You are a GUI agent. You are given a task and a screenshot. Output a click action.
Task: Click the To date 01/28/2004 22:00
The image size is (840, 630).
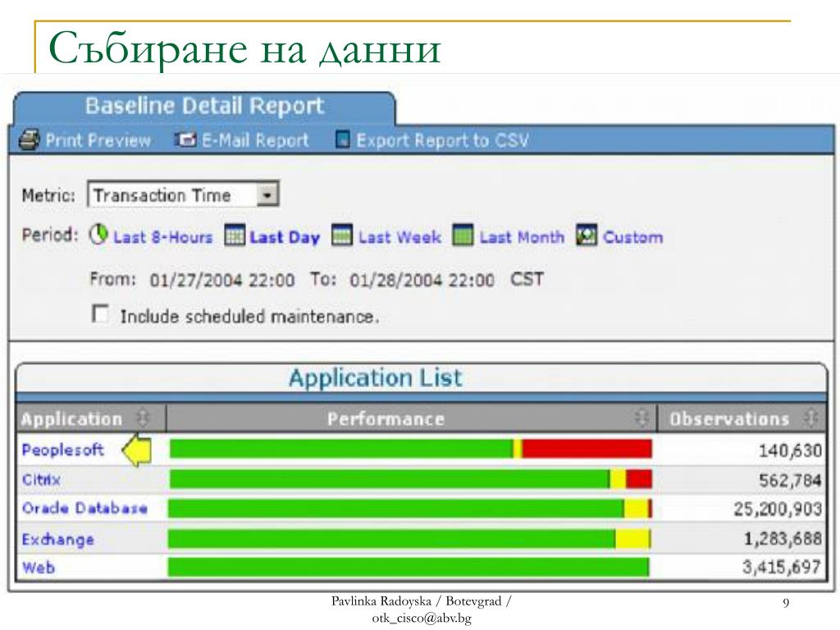pyautogui.click(x=422, y=281)
